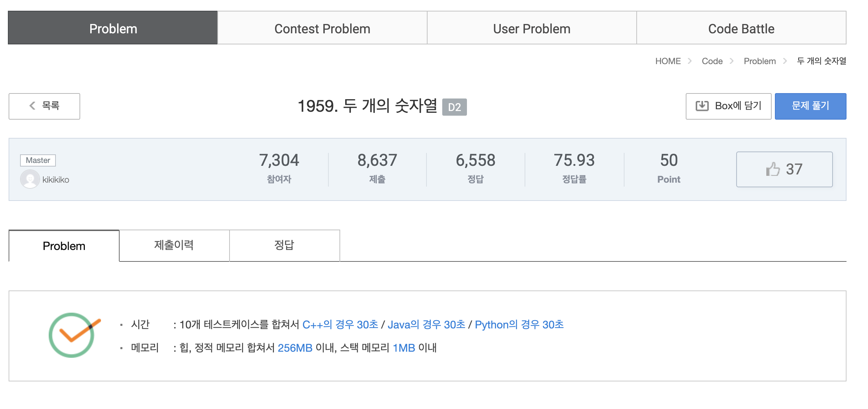This screenshot has width=868, height=409.
Task: Open the 정답 tab
Action: [285, 245]
